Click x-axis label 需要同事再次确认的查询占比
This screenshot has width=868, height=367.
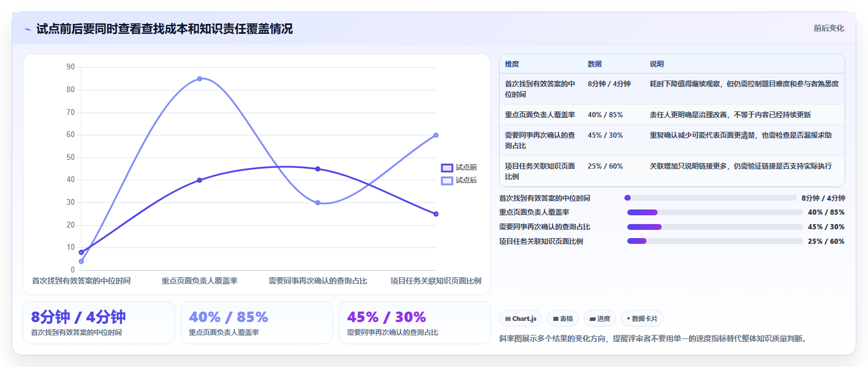[318, 281]
